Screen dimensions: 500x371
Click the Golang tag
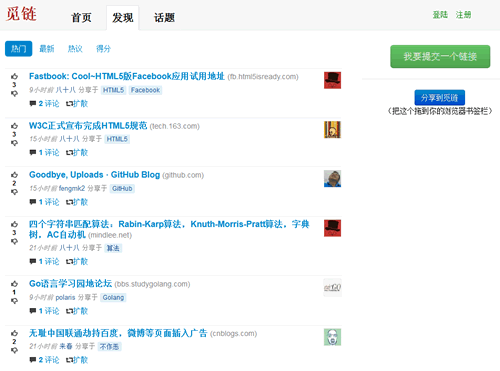(x=113, y=297)
